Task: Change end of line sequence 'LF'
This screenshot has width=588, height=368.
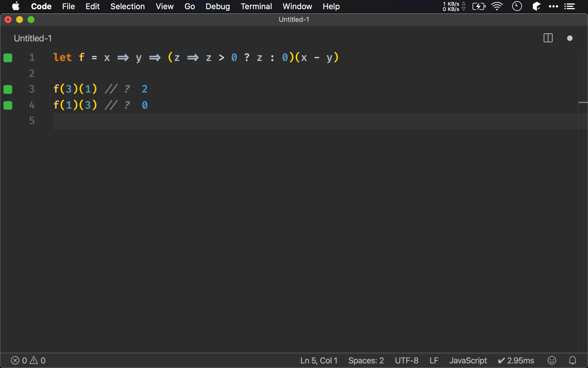Action: [434, 361]
